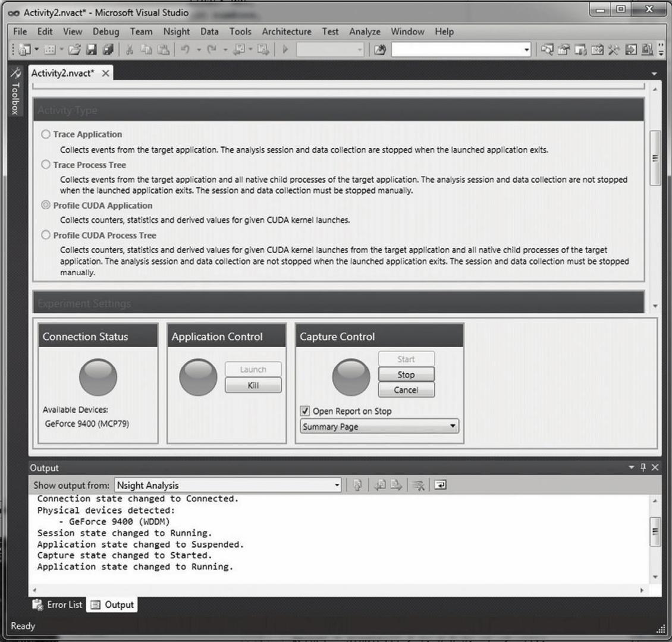Click the Navigate Backward toolbar icon

click(238, 50)
